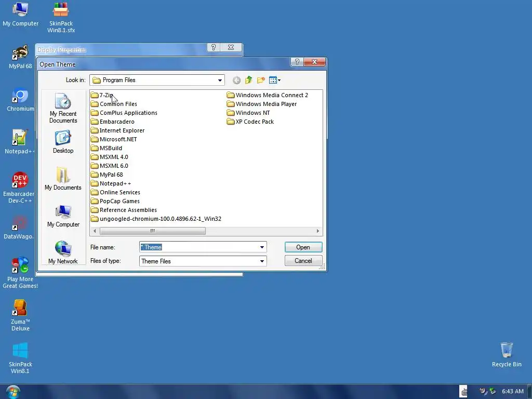Open Chromium desktop shortcut
This screenshot has width=532, height=399.
pyautogui.click(x=20, y=100)
